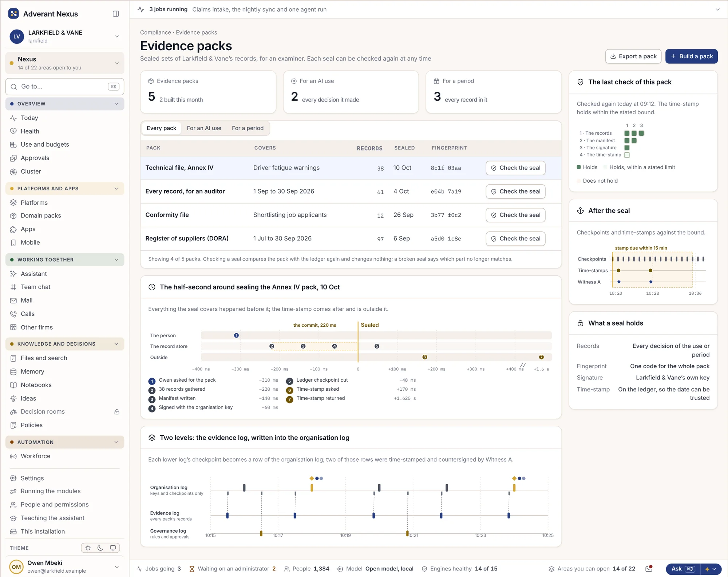Screen dimensions: 728x577
Task: Click the mail notification icon in status bar
Action: point(649,569)
